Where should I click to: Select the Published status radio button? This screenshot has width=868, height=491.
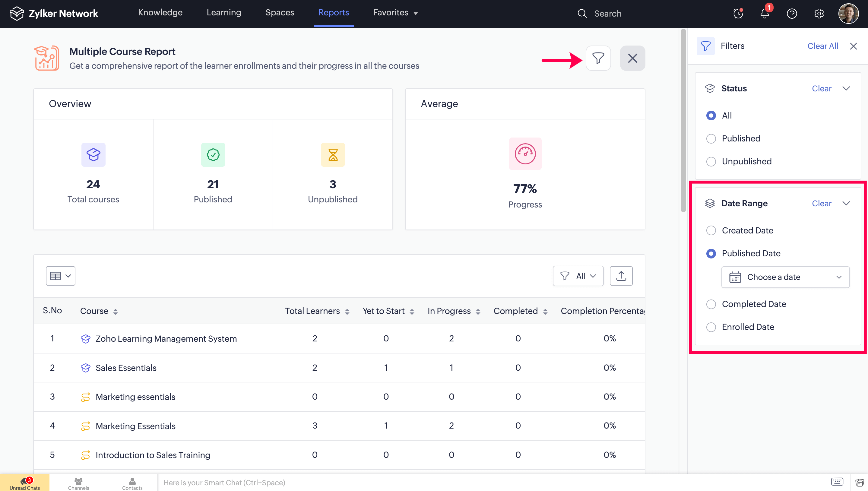(x=711, y=139)
